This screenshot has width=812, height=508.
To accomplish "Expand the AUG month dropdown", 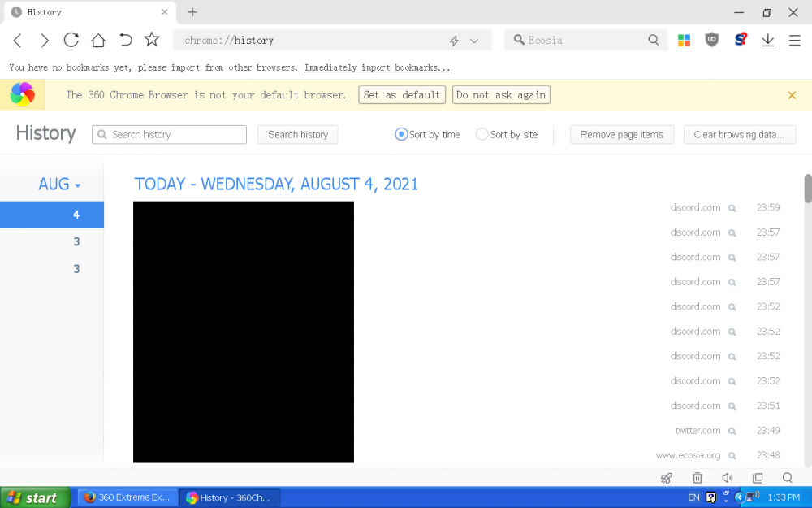I will [59, 185].
